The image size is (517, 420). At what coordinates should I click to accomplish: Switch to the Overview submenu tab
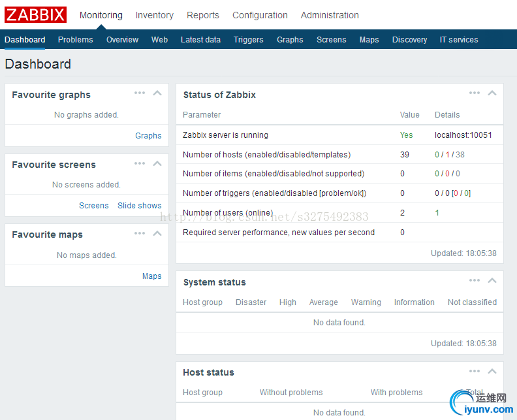point(122,40)
